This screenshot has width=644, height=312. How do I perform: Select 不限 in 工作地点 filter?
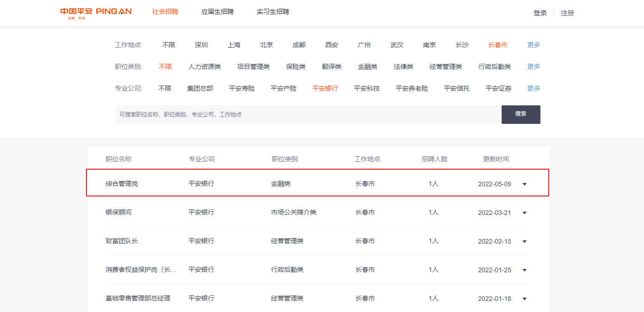click(169, 45)
